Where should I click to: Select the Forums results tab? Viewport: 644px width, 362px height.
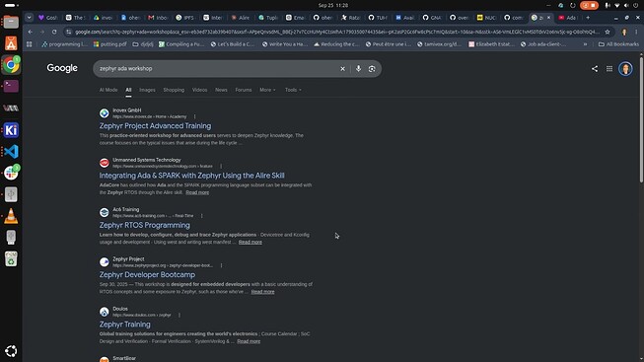point(244,90)
